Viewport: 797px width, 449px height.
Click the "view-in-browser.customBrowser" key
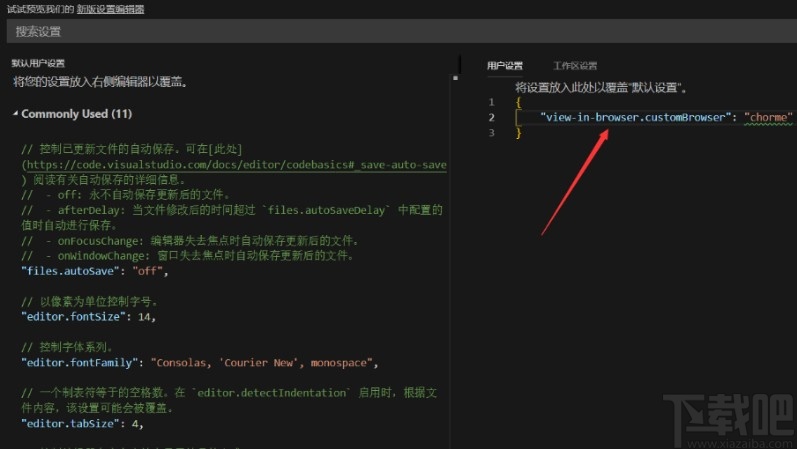pos(634,117)
